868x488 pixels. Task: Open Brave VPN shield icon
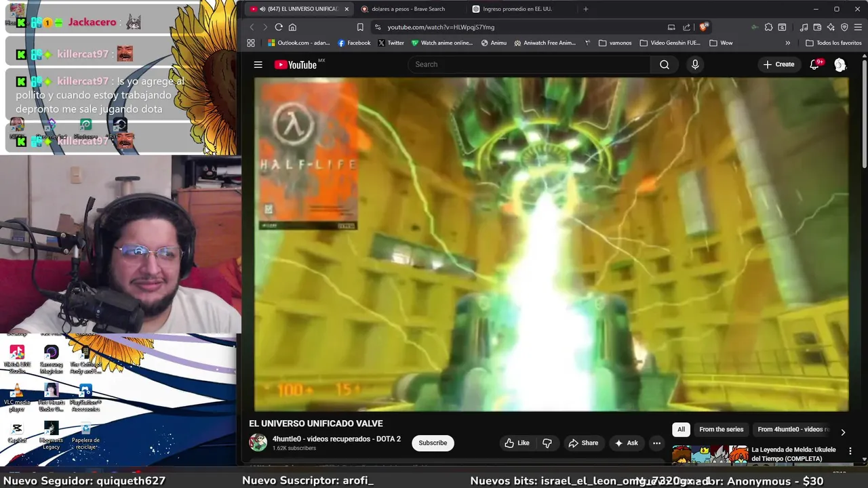pyautogui.click(x=844, y=27)
